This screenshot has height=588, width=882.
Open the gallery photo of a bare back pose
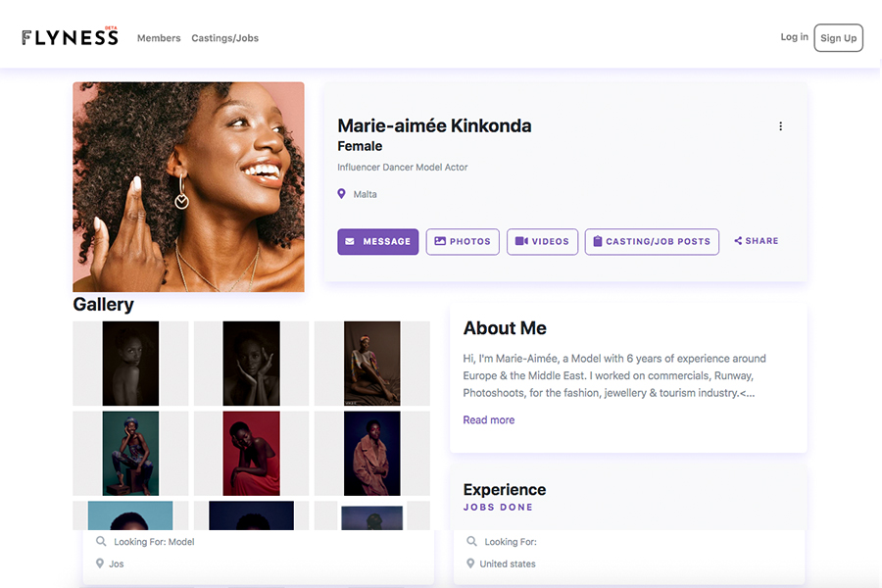click(x=130, y=364)
